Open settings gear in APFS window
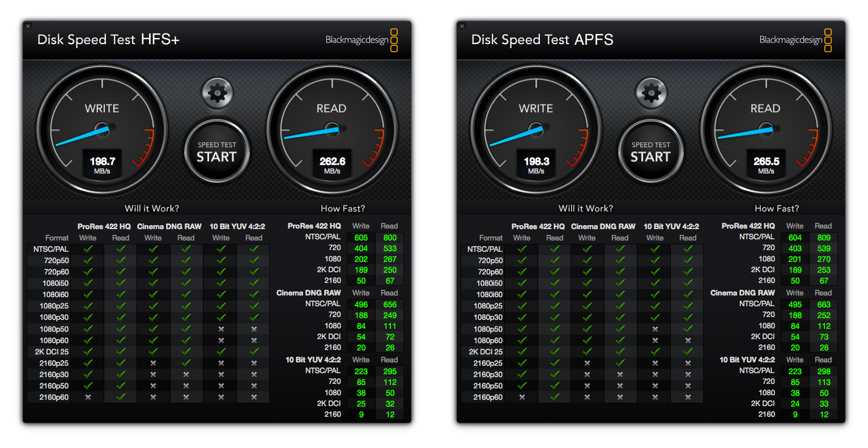Screen dimensions: 868x448 click(651, 92)
